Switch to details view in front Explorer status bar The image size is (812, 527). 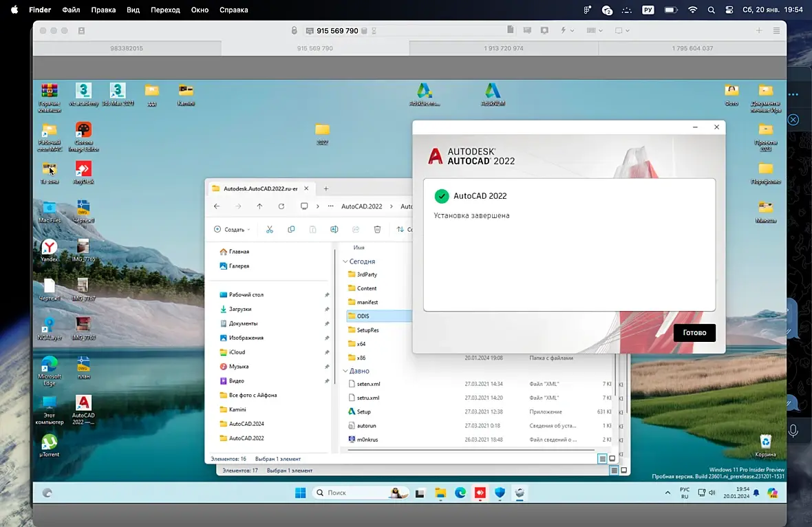click(x=602, y=459)
